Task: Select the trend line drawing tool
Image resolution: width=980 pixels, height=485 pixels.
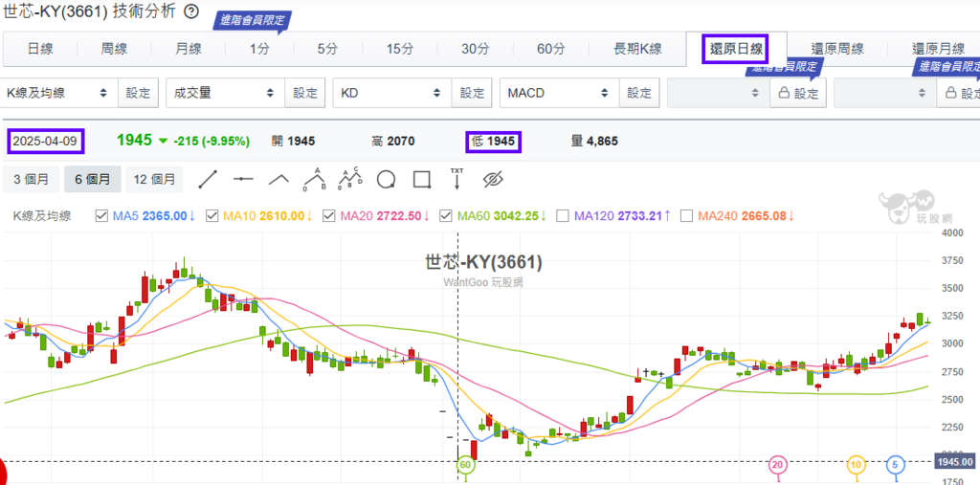Action: (207, 180)
